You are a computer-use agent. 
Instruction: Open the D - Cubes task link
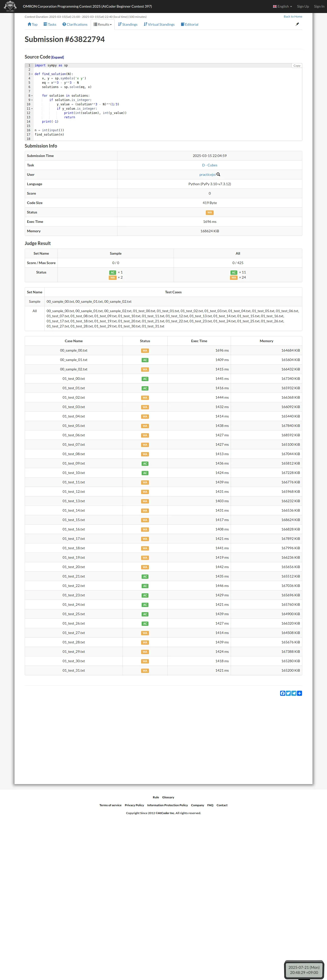210,165
